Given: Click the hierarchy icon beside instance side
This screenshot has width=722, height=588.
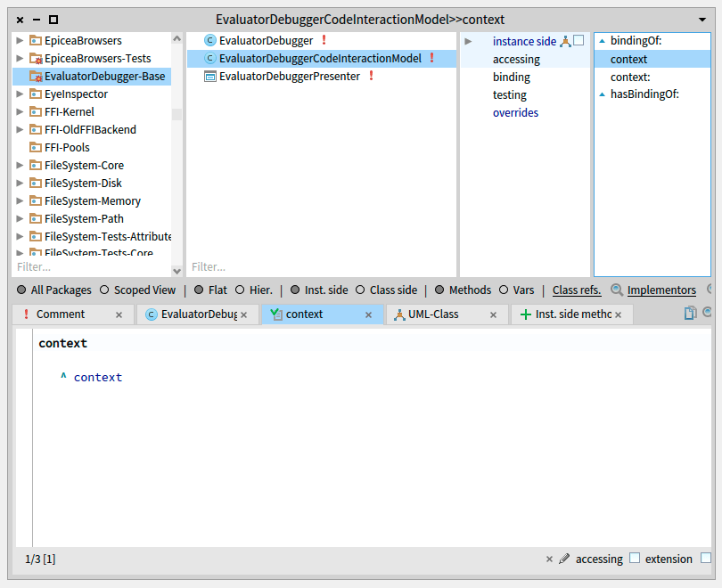Looking at the screenshot, I should pos(565,41).
